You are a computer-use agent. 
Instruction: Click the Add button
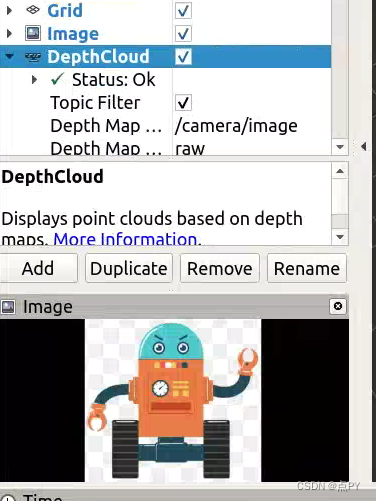[x=38, y=268]
